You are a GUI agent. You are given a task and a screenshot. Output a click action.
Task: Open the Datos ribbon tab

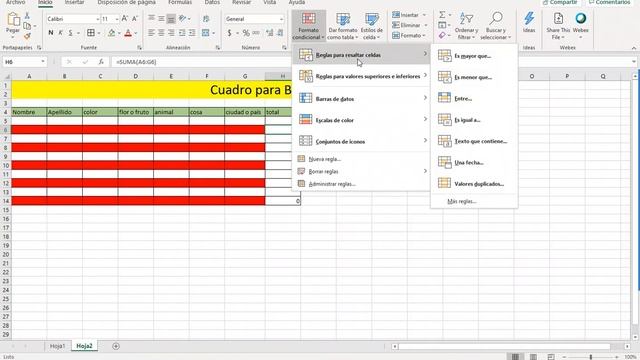(x=212, y=2)
